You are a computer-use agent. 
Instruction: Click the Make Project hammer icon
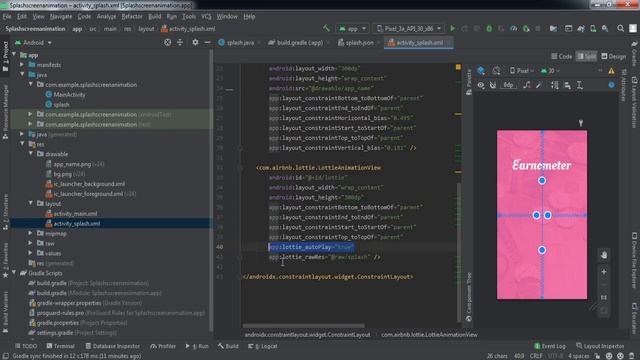point(326,29)
